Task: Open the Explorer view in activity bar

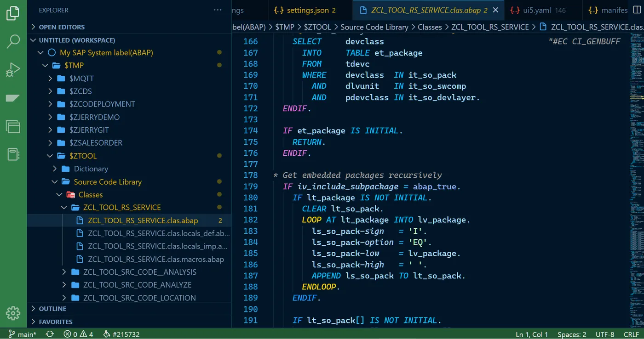Action: pos(13,14)
